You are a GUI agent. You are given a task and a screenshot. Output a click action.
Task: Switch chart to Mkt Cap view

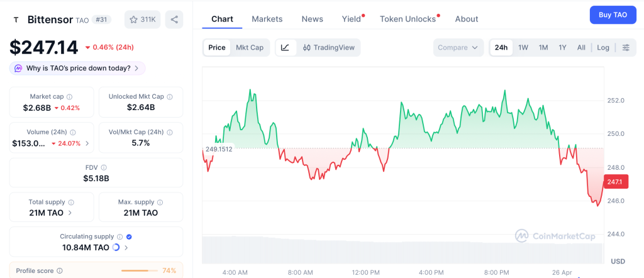tap(250, 47)
